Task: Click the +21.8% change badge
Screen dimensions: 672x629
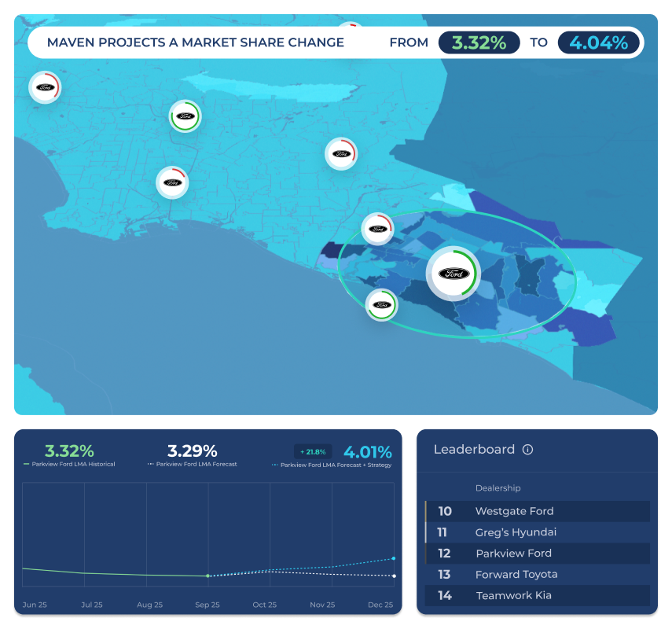Action: [313, 451]
